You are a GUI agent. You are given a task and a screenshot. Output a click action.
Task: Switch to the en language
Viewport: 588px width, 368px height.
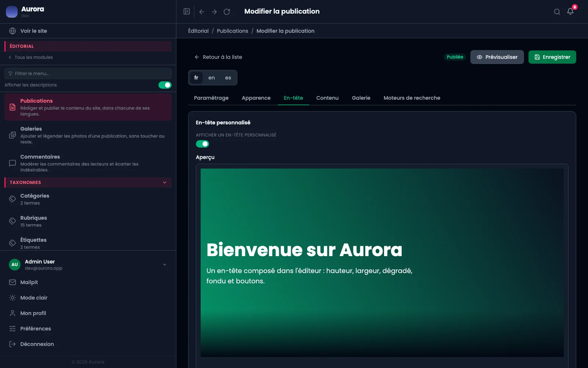point(212,78)
